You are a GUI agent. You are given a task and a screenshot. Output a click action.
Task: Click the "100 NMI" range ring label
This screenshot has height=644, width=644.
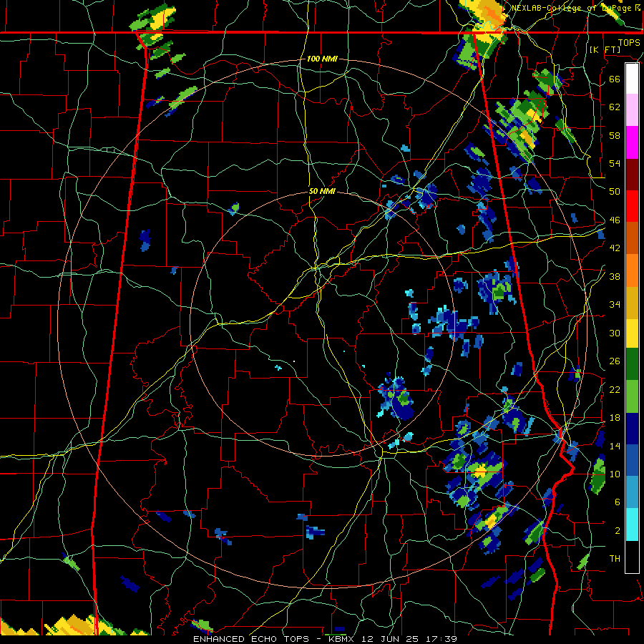coord(322,59)
